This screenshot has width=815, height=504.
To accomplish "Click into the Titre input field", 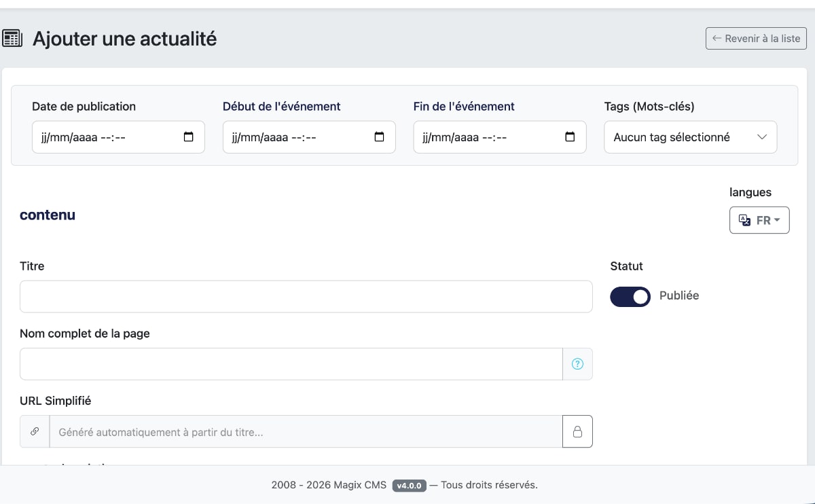I will point(306,297).
